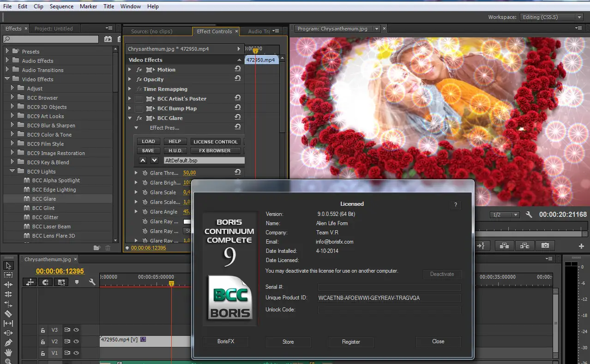Click the Lift button in Program monitor
The image size is (590, 364).
504,246
